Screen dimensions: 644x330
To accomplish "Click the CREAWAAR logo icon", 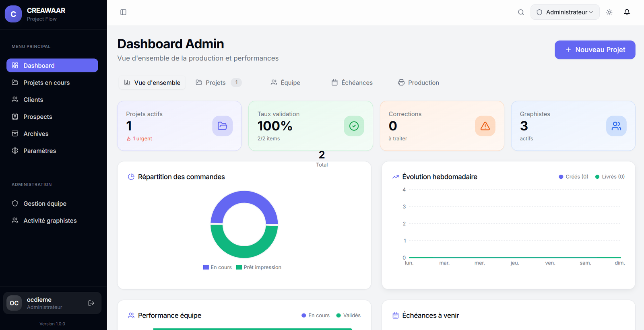I will (x=13, y=14).
